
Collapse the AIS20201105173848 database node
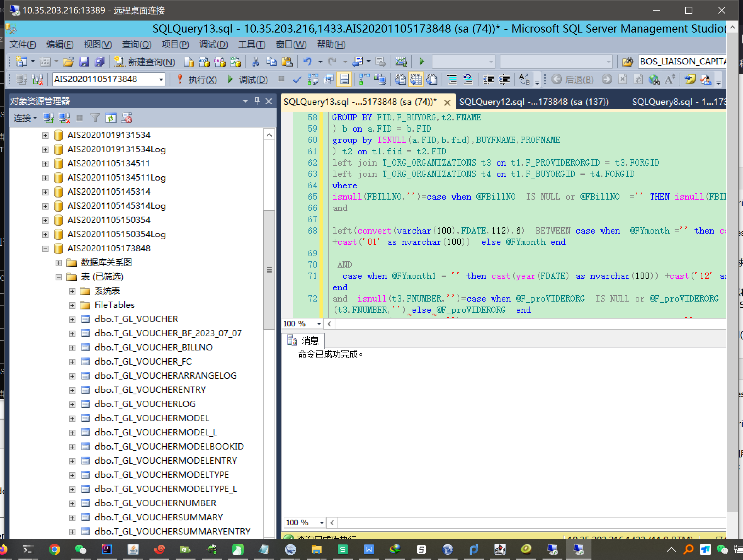coord(45,249)
